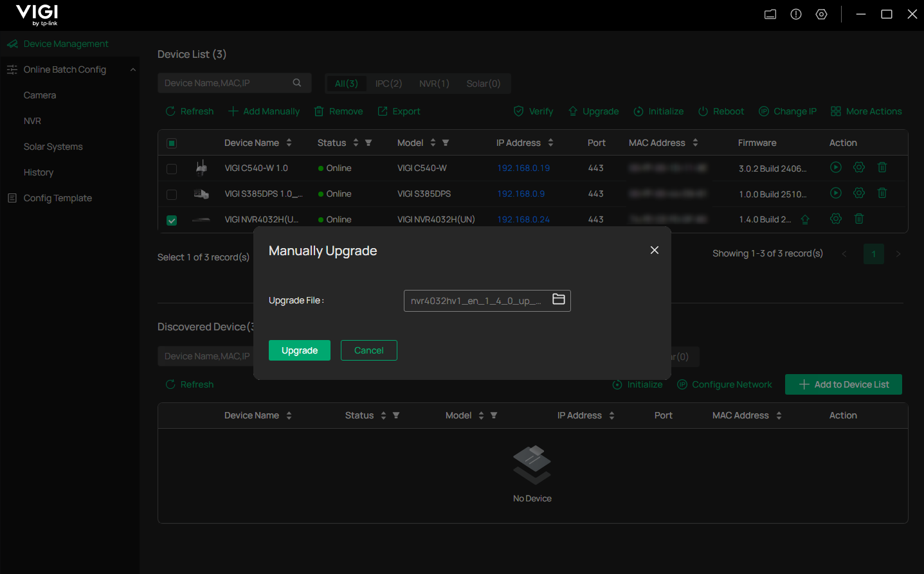Open settings gear for VIGI S385DPS row
The image size is (924, 574).
[x=859, y=193]
